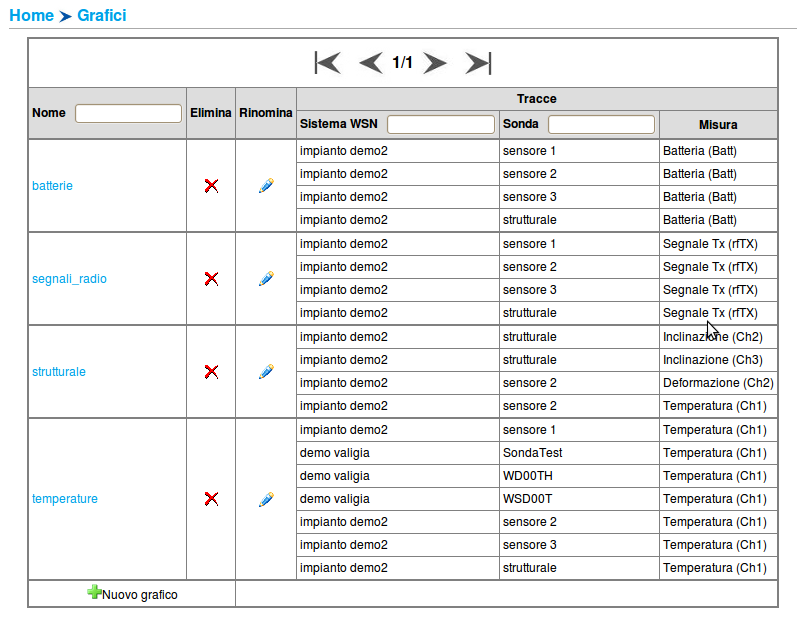Screen dimensions: 798x620
Task: Select Batteria (Batt) in sensore 1 row
Action: pos(718,151)
